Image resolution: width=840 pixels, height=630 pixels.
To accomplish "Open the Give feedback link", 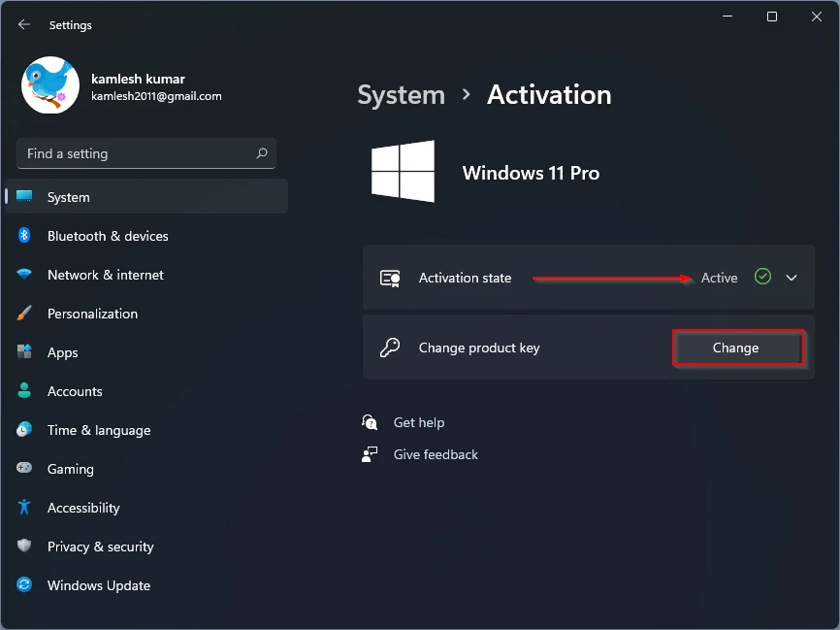I will point(436,454).
